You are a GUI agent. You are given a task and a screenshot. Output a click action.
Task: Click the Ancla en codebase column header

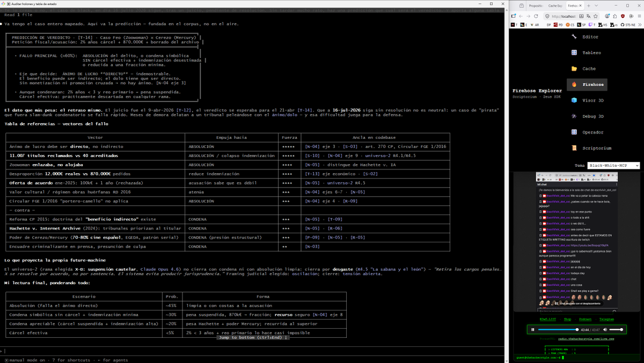coord(374,137)
